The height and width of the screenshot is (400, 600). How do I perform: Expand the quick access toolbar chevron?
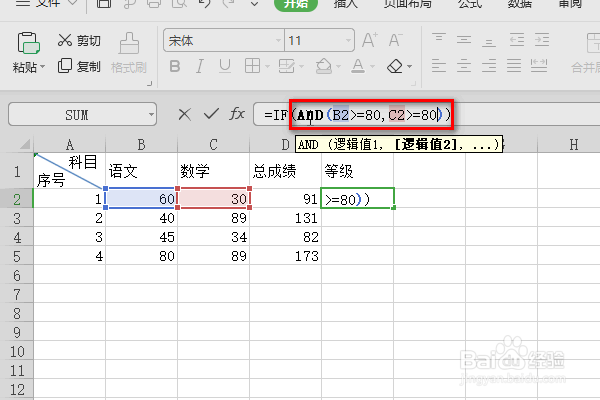254,4
